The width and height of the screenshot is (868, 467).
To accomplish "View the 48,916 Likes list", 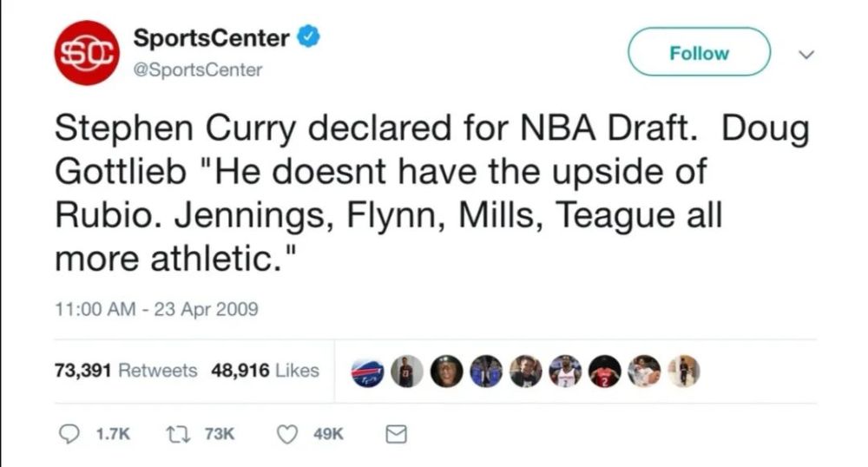I will pyautogui.click(x=266, y=371).
